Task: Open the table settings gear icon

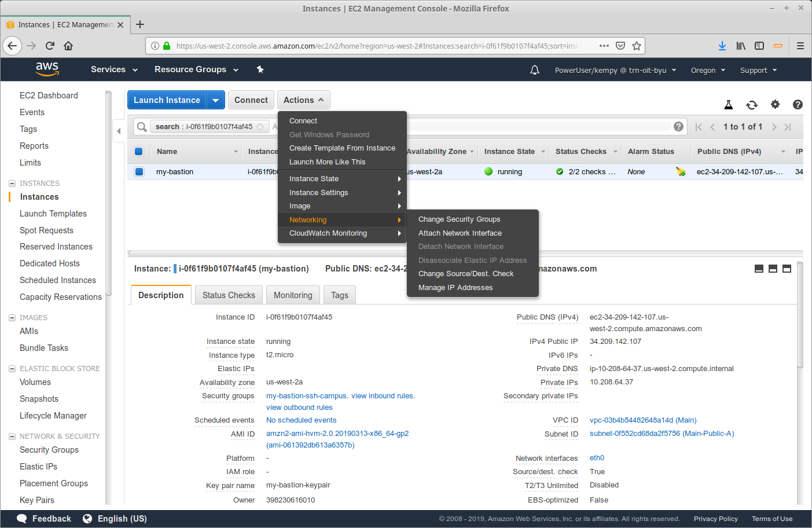Action: coord(775,104)
